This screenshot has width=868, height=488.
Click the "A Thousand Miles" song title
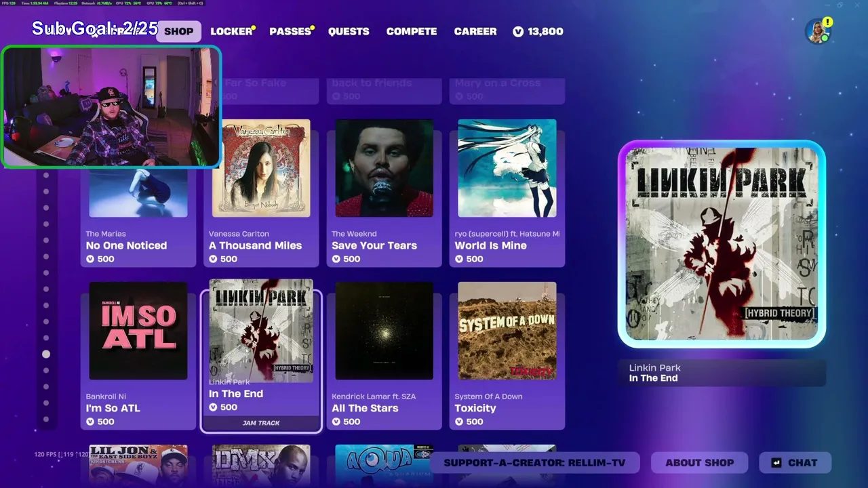click(x=255, y=245)
